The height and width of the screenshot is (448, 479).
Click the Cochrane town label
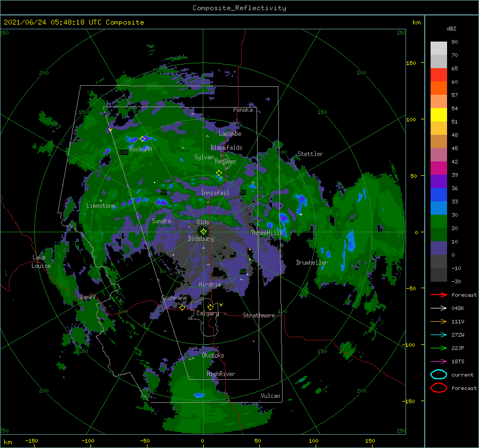pyautogui.click(x=174, y=298)
